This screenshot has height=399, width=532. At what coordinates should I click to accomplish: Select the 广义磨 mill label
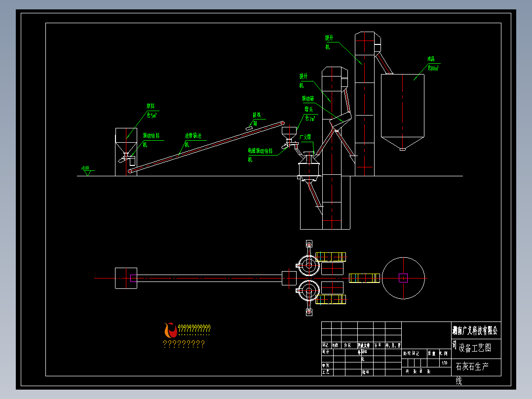305,137
